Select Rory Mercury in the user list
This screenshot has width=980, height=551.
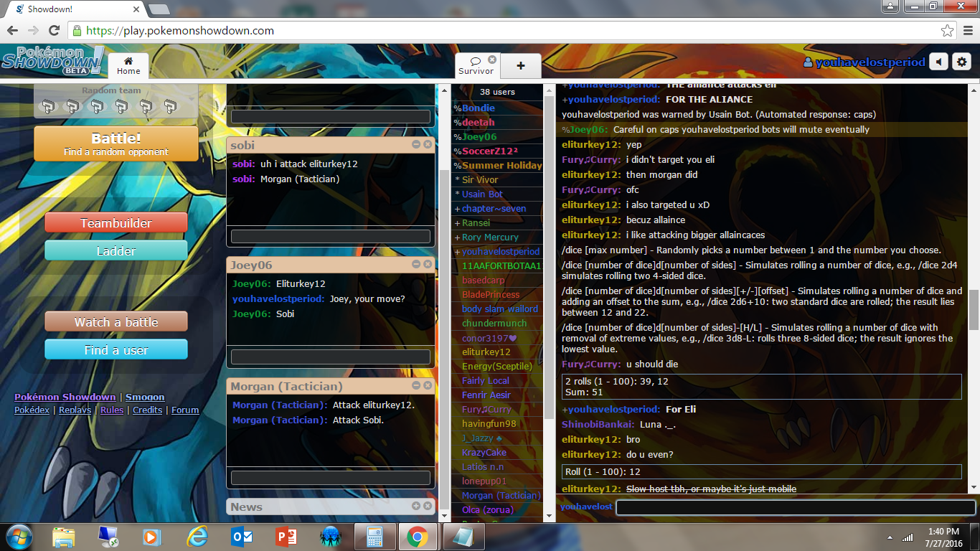pyautogui.click(x=497, y=237)
